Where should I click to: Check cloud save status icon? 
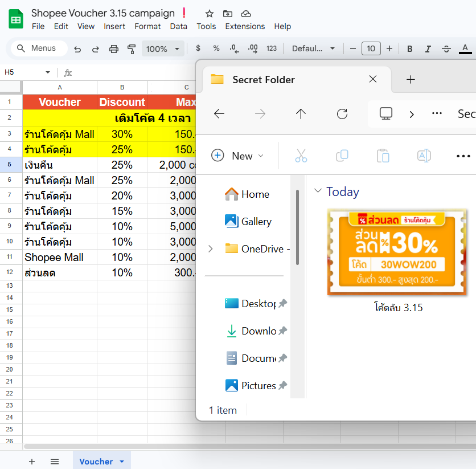[245, 14]
